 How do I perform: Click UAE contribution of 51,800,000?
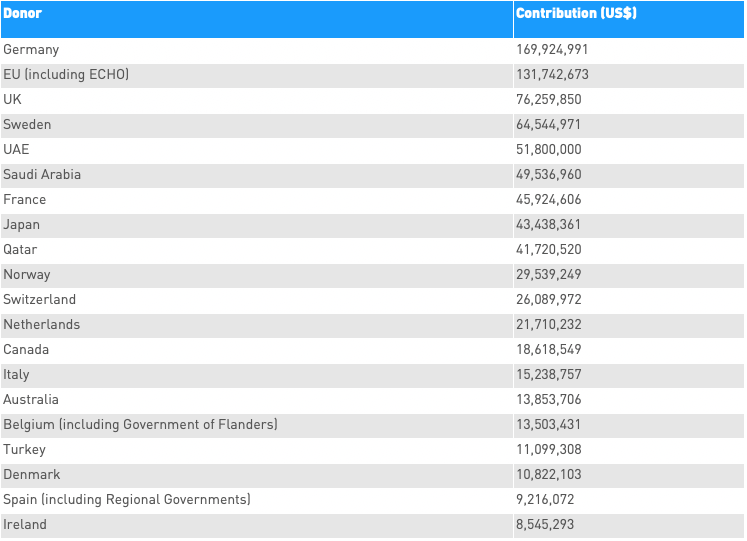coord(548,150)
